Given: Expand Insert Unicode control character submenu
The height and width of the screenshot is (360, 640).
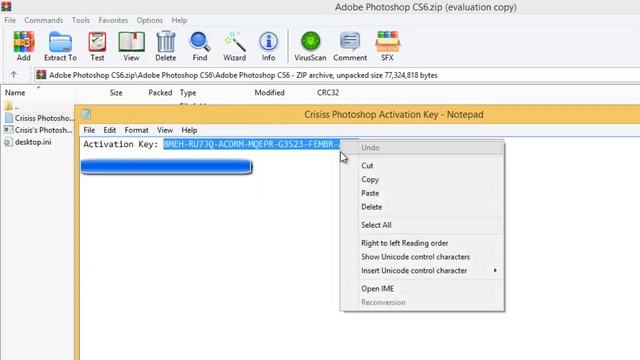Looking at the screenshot, I should [x=422, y=271].
